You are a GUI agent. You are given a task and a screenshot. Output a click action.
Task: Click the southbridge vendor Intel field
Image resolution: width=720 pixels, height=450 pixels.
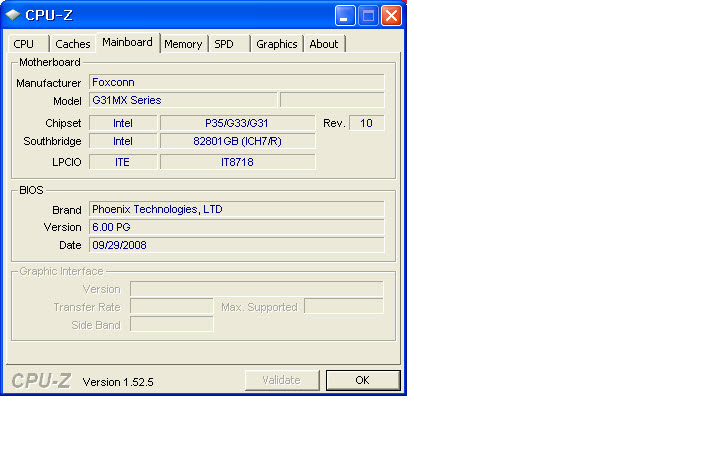[x=123, y=141]
